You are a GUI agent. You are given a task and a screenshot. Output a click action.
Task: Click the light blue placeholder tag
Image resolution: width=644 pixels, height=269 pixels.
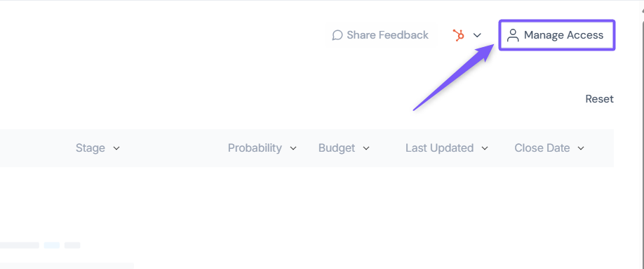(52, 245)
